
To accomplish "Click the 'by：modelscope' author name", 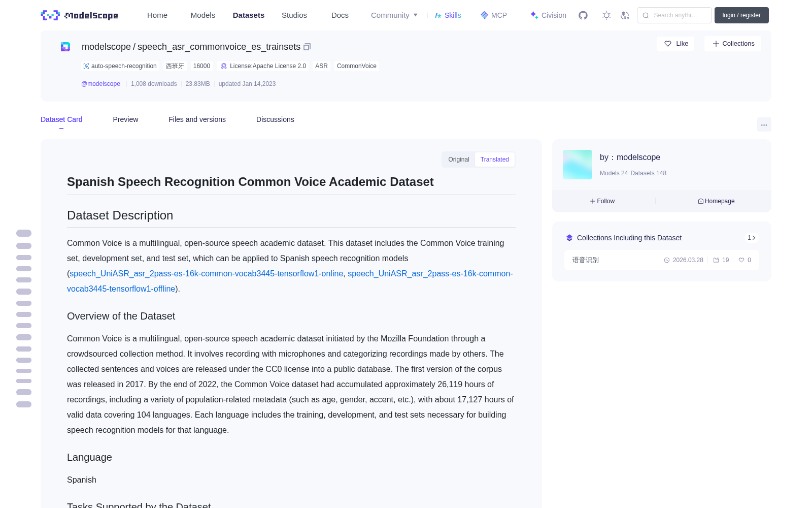I will click(x=630, y=157).
